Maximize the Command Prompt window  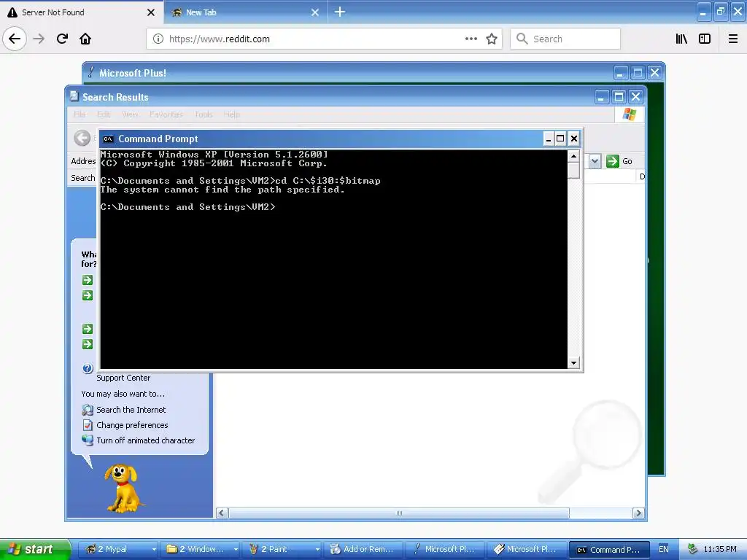(x=561, y=139)
